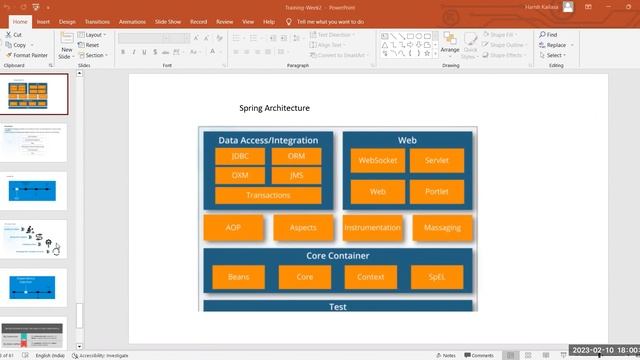Align text right
This screenshot has height=360, width=640.
coord(257,52)
